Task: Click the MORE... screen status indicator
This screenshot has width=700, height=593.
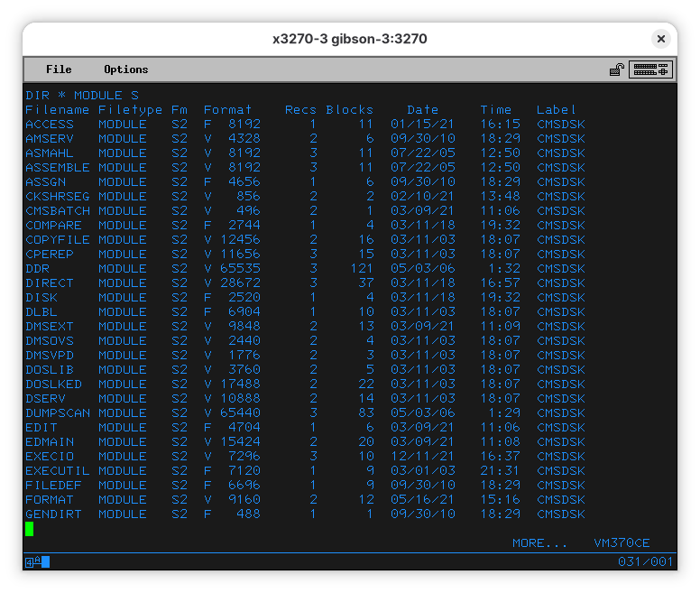Action: click(539, 543)
